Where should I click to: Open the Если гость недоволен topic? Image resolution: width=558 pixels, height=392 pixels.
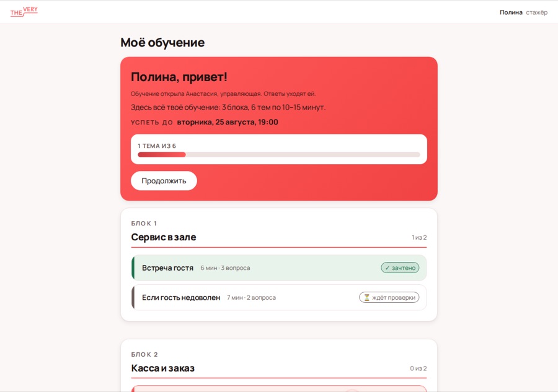[278, 297]
